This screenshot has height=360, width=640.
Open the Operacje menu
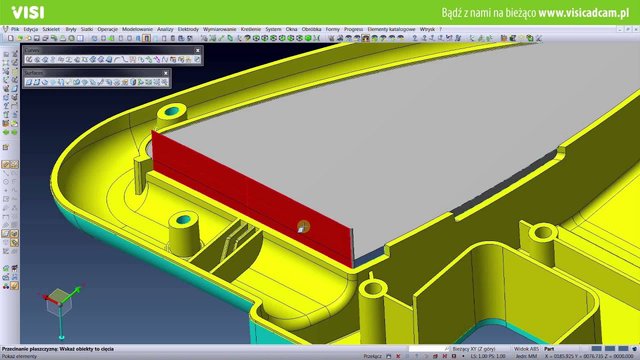click(107, 29)
